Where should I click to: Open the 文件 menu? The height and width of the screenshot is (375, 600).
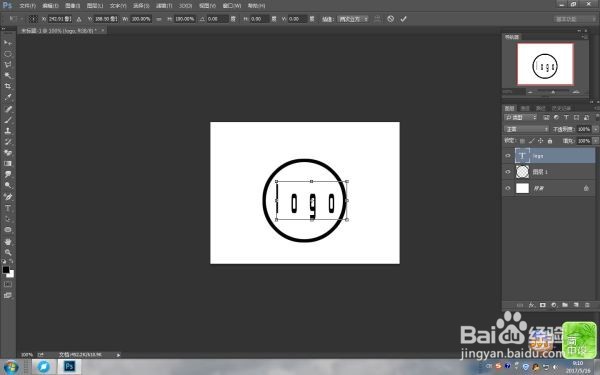tap(27, 6)
